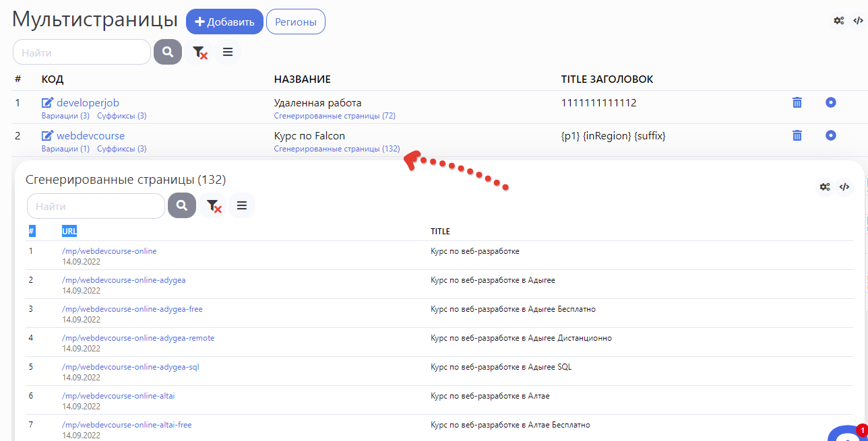Screen dimensions: 868x441
Task: Toggle the webdevcourse row status circle
Action: point(830,135)
